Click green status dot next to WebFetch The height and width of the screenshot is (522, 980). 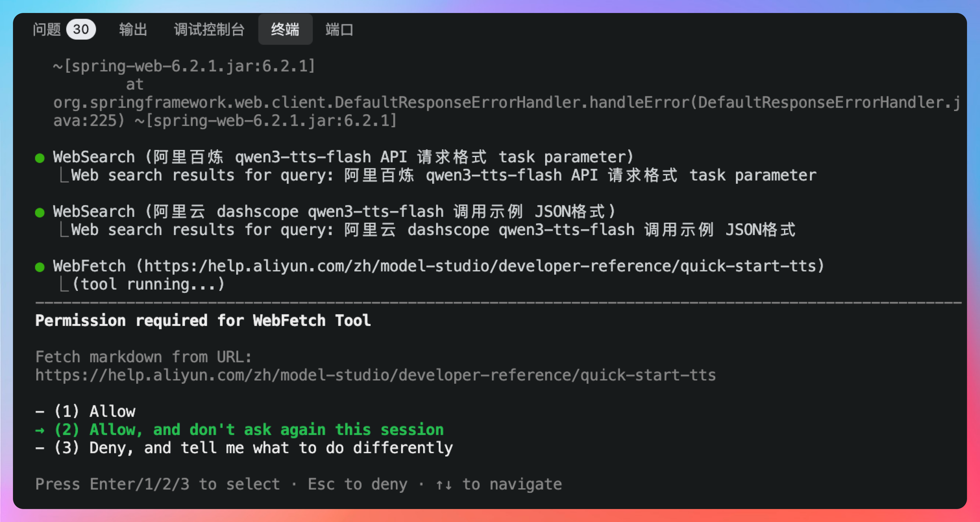tap(40, 267)
